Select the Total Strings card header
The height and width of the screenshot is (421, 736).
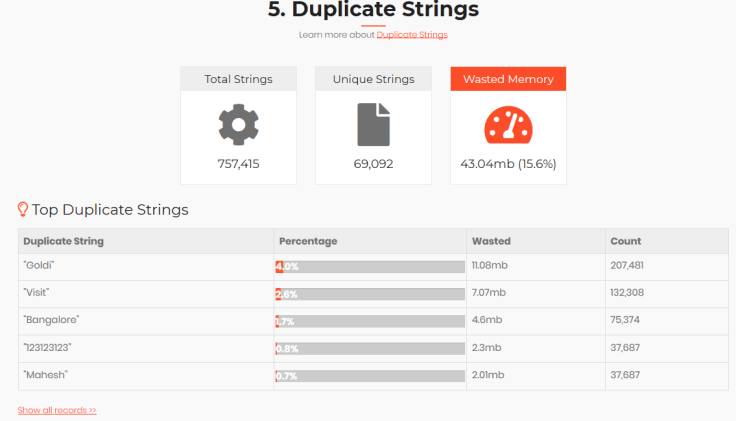tap(238, 79)
